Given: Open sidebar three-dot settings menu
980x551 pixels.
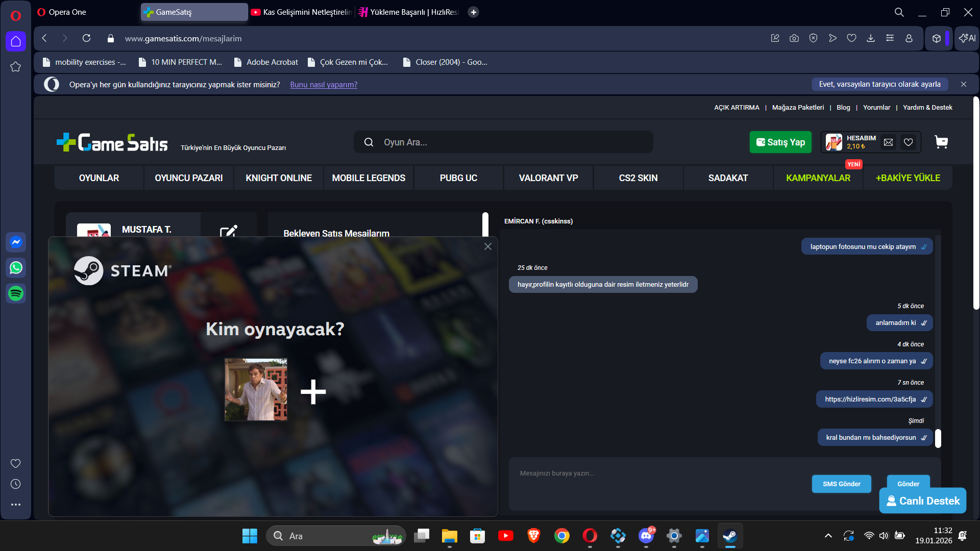Looking at the screenshot, I should 16,505.
